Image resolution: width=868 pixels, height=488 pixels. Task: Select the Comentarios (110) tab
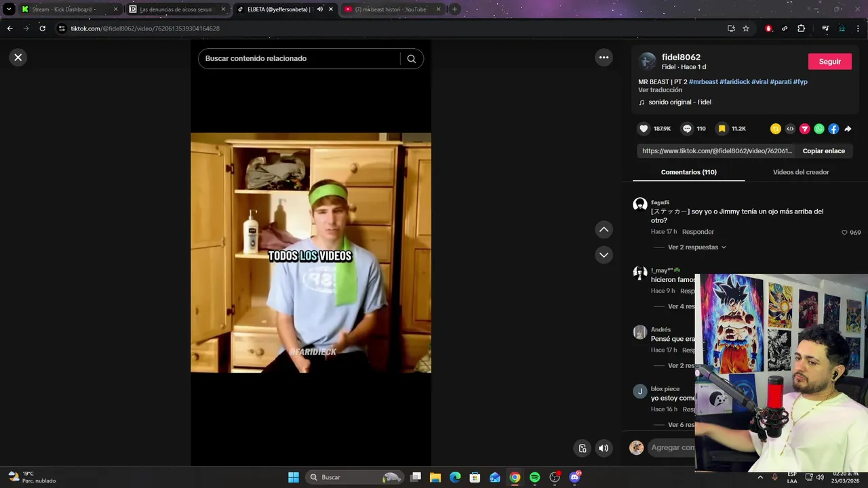pyautogui.click(x=688, y=172)
